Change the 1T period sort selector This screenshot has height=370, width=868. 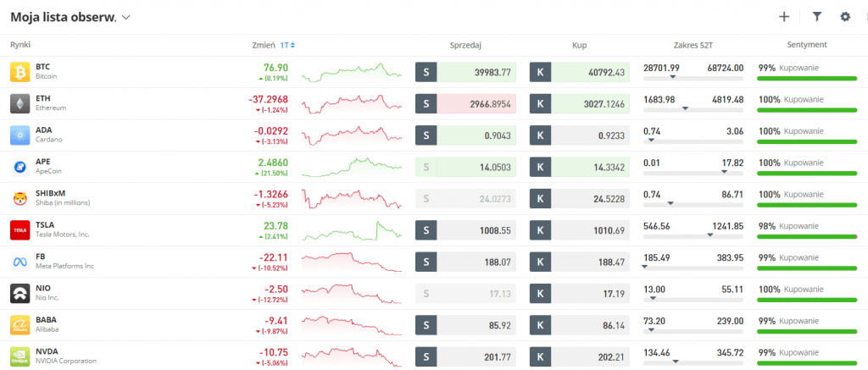point(287,45)
